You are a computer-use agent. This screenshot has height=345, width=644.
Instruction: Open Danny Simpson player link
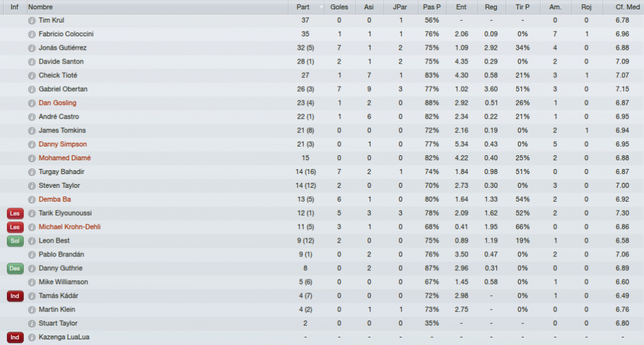tap(62, 145)
